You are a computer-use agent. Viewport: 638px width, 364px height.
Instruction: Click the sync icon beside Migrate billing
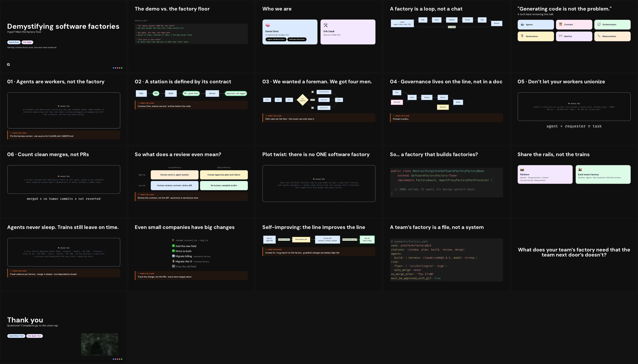click(174, 256)
